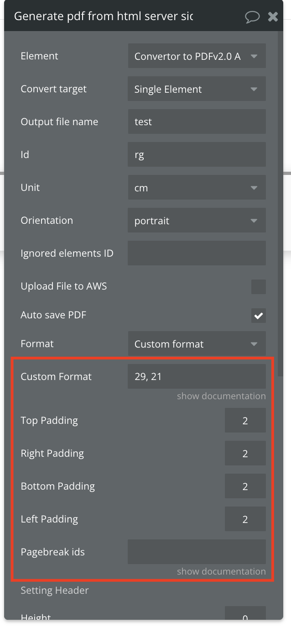291x644 pixels.
Task: Close the Generate pdf property panel
Action: click(x=273, y=17)
